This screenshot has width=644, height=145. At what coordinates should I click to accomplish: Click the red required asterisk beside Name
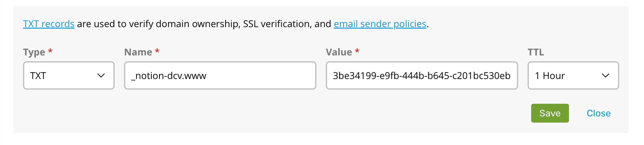(x=157, y=51)
